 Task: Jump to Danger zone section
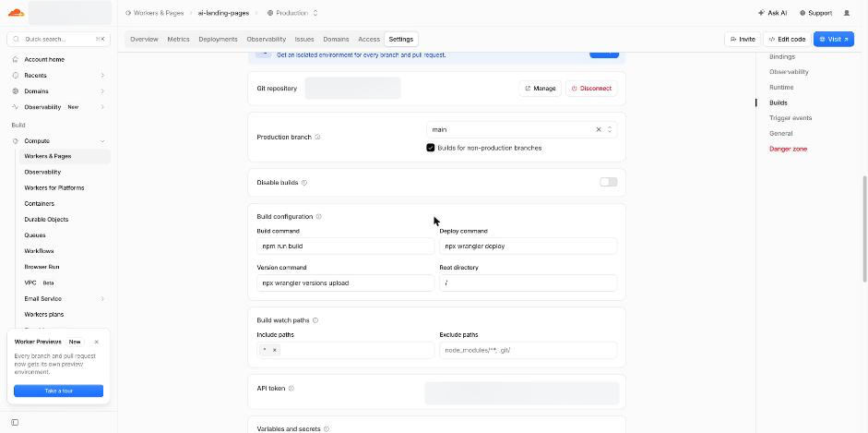coord(788,149)
